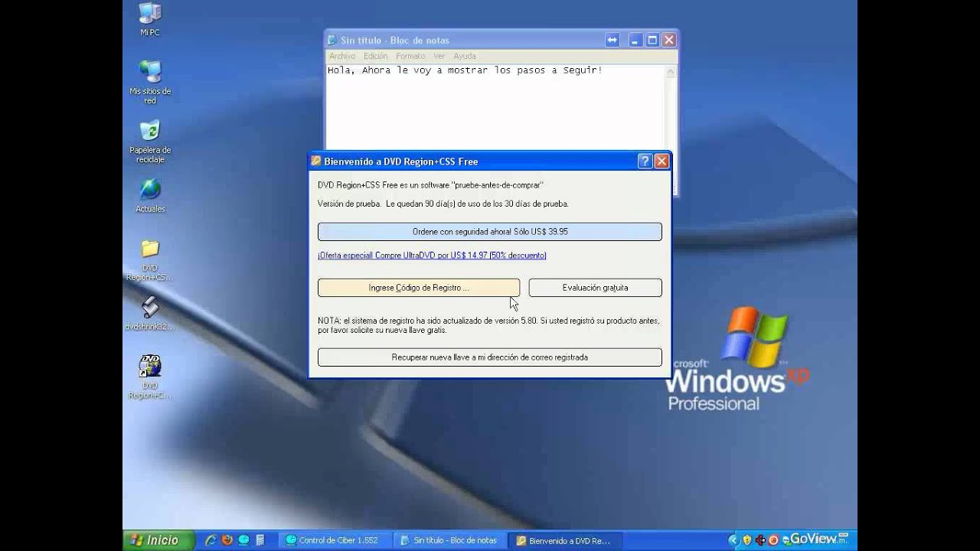Click Ingrese Código de Registro button

pyautogui.click(x=419, y=288)
